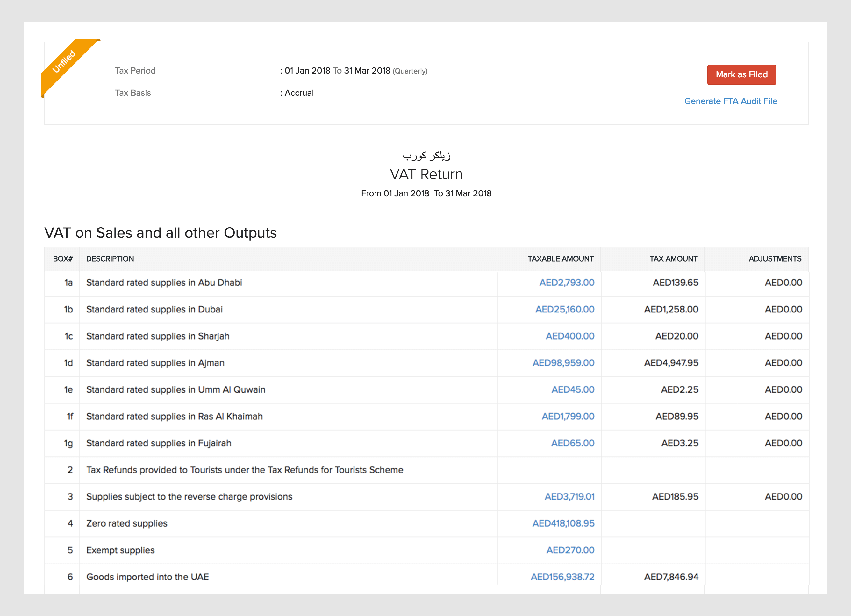Open reverse charge amount AED3,719.01
This screenshot has height=616, width=851.
(569, 497)
